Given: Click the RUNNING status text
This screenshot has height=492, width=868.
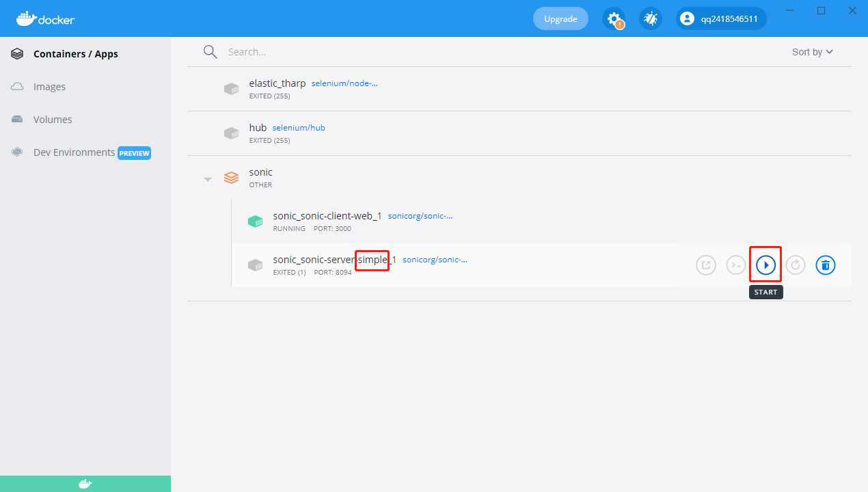Looking at the screenshot, I should 289,229.
